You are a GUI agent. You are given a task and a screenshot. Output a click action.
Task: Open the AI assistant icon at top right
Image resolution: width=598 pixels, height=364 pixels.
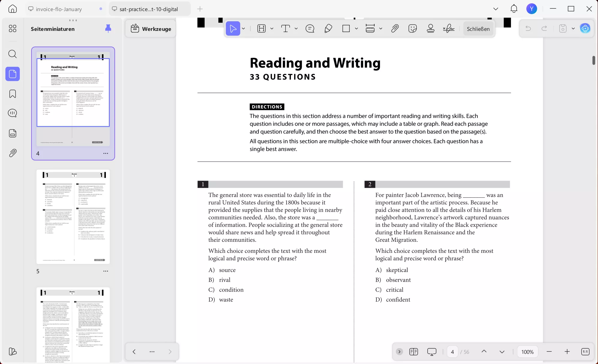585,29
